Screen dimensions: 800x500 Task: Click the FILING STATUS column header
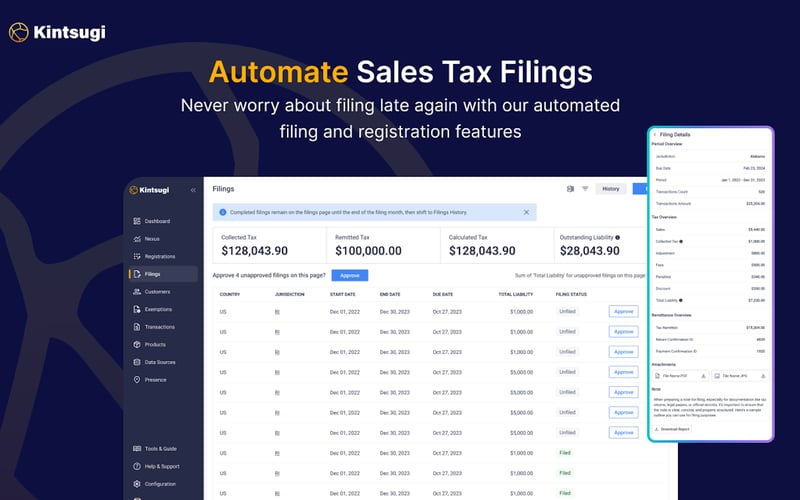(x=571, y=294)
